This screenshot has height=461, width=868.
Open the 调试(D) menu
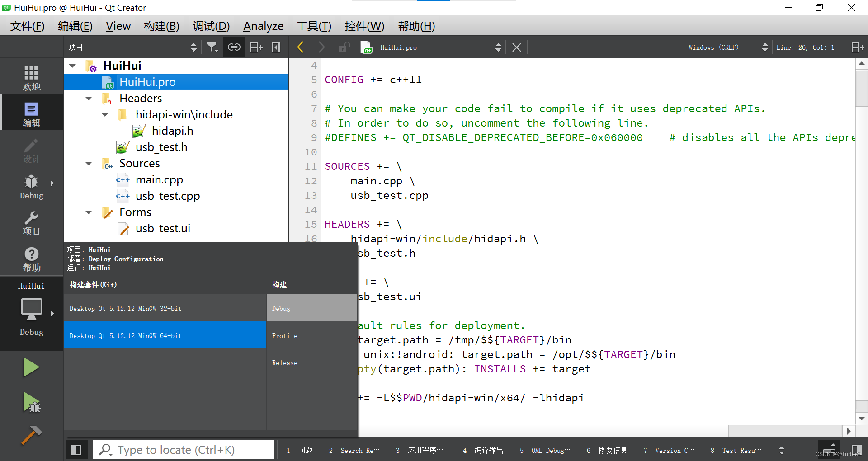coord(211,26)
